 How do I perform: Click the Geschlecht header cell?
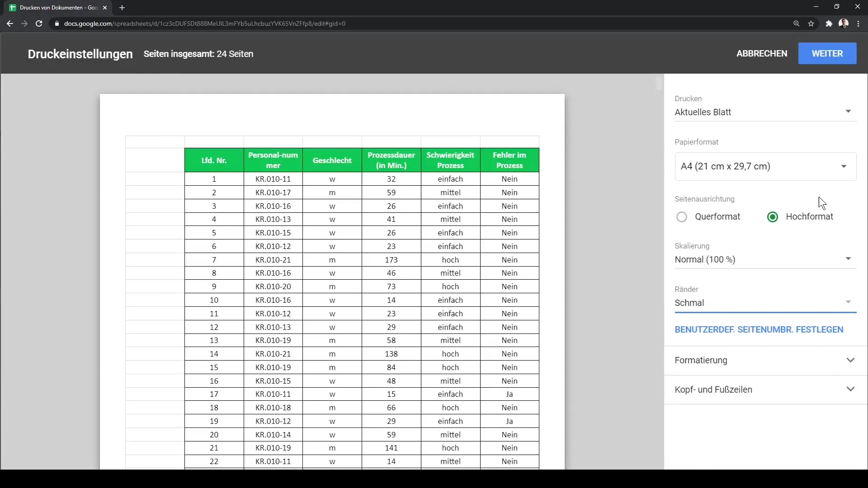click(x=332, y=160)
